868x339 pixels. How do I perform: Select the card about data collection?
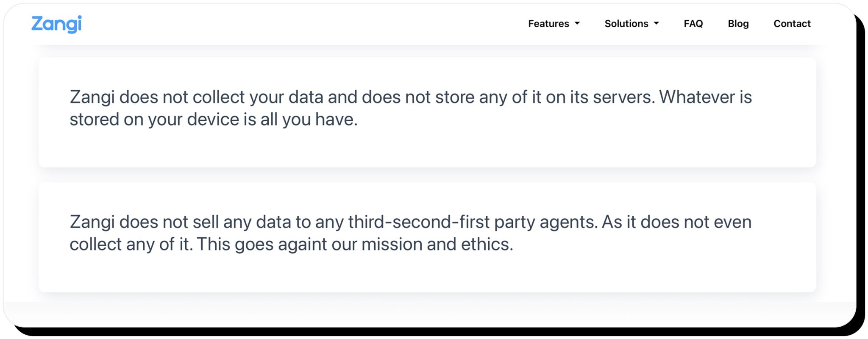429,113
